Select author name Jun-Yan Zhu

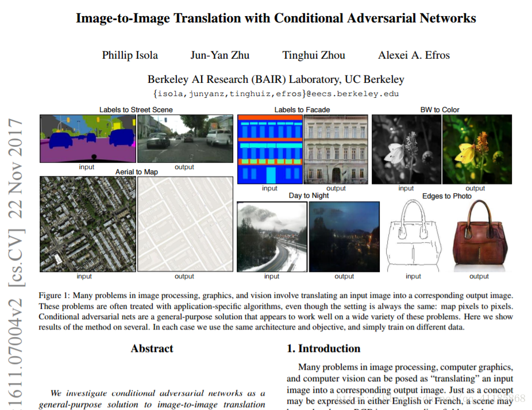coord(220,55)
